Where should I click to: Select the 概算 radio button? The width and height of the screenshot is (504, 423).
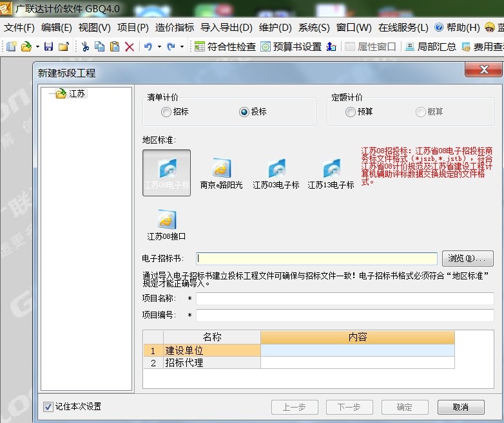click(x=420, y=112)
